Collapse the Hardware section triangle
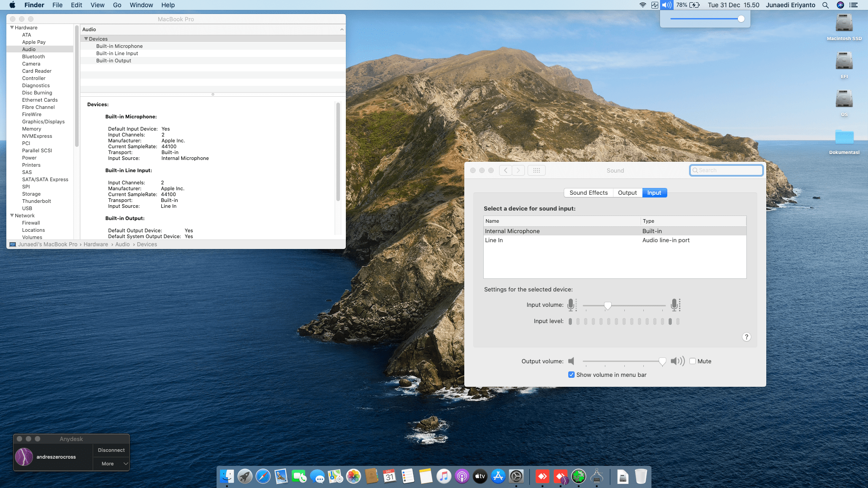 click(x=12, y=28)
